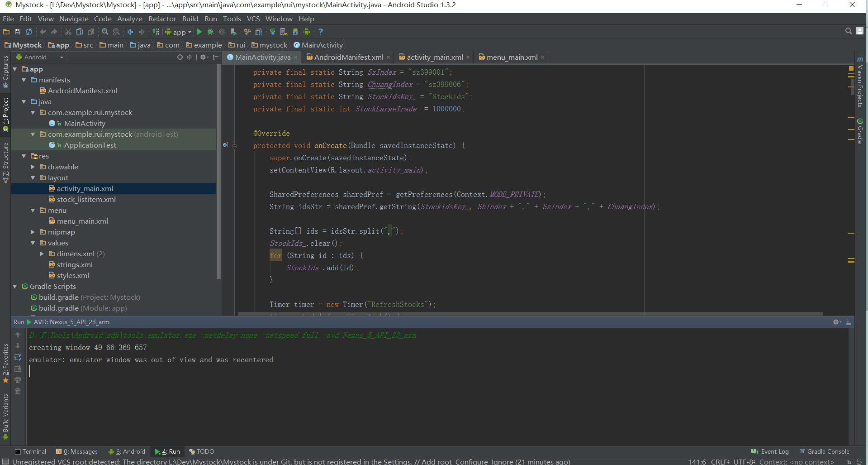Click the Debug app bug icon
Viewport: 868px width, 465px height.
click(x=210, y=32)
